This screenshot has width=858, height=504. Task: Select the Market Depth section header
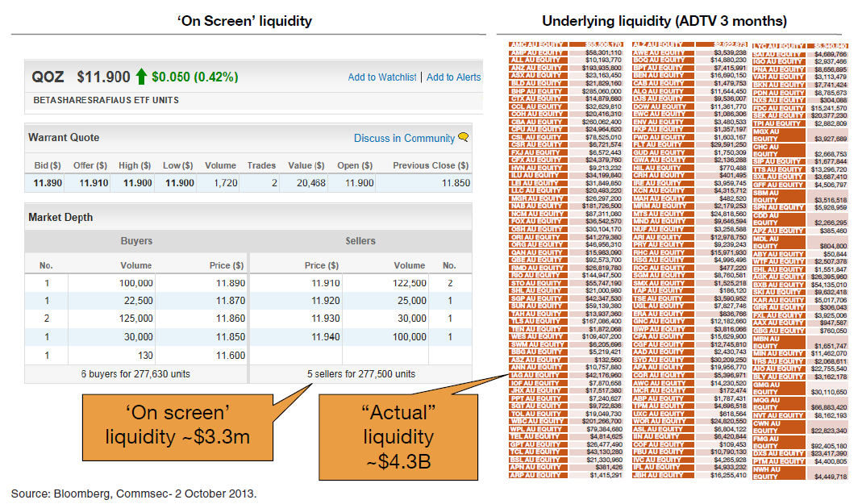pyautogui.click(x=60, y=218)
